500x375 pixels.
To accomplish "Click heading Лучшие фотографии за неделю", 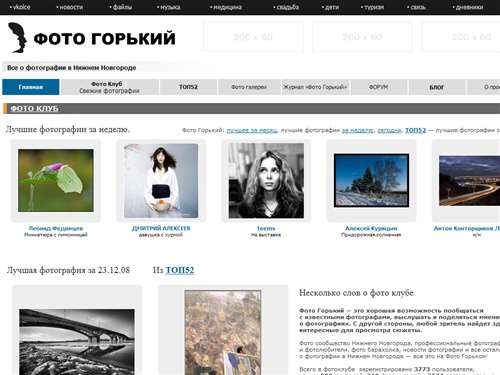I will click(68, 130).
